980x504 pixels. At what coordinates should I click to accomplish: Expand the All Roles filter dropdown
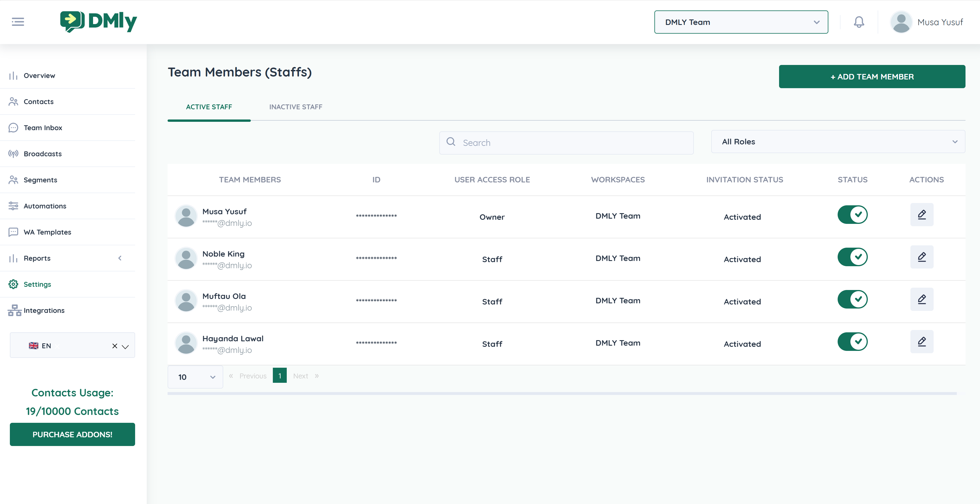click(838, 142)
